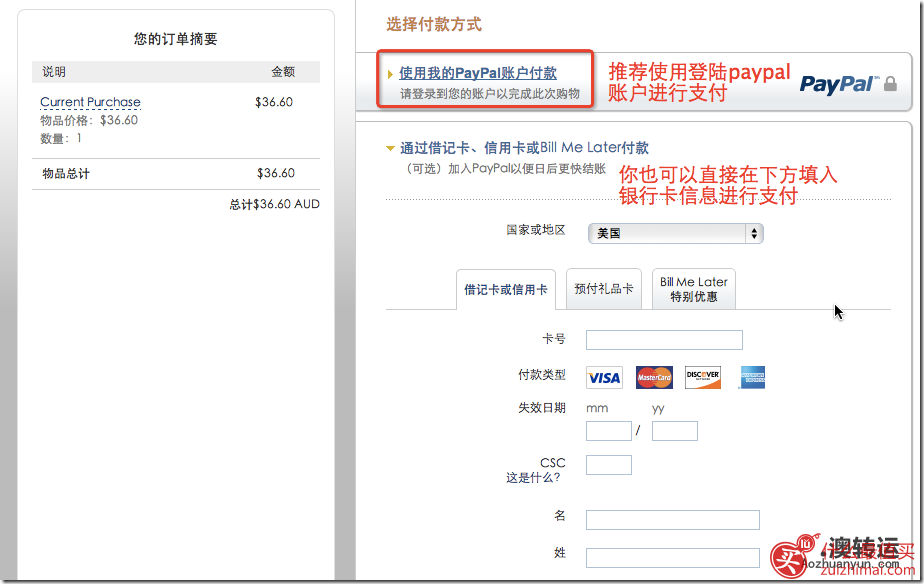The image size is (924, 584).
Task: Select the 借记卡或信用卡 tab
Action: [506, 289]
